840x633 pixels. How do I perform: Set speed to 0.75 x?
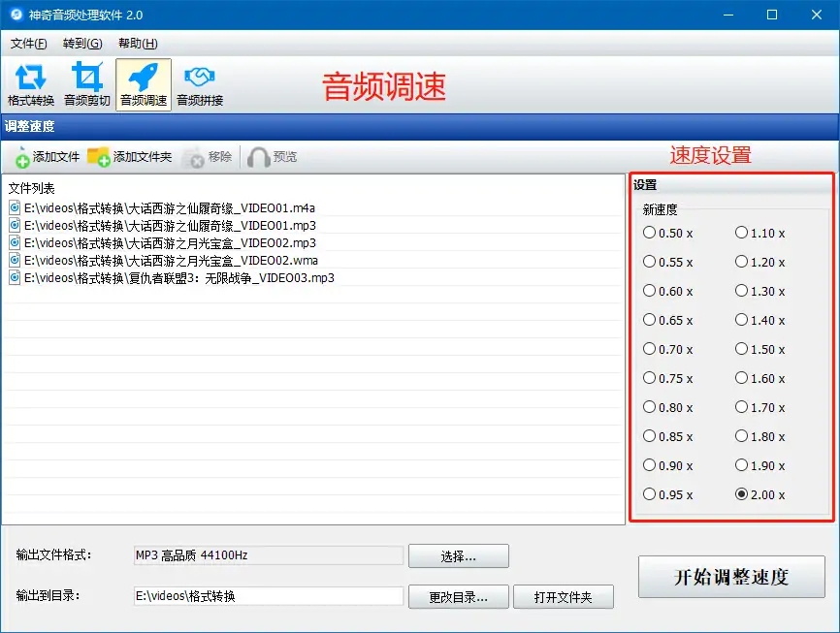tap(649, 378)
